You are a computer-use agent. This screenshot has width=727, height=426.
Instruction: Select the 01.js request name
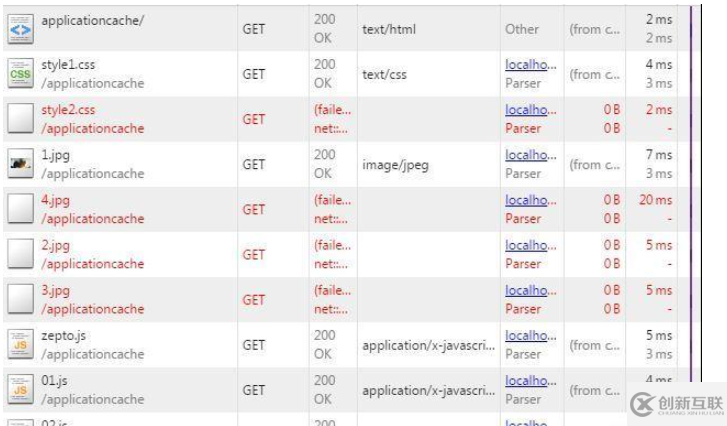coord(54,381)
